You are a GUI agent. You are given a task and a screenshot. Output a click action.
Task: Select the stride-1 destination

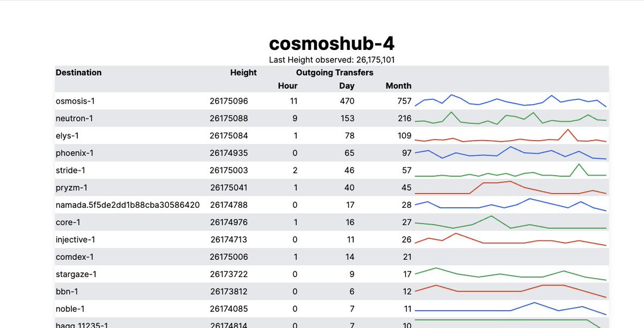[70, 170]
